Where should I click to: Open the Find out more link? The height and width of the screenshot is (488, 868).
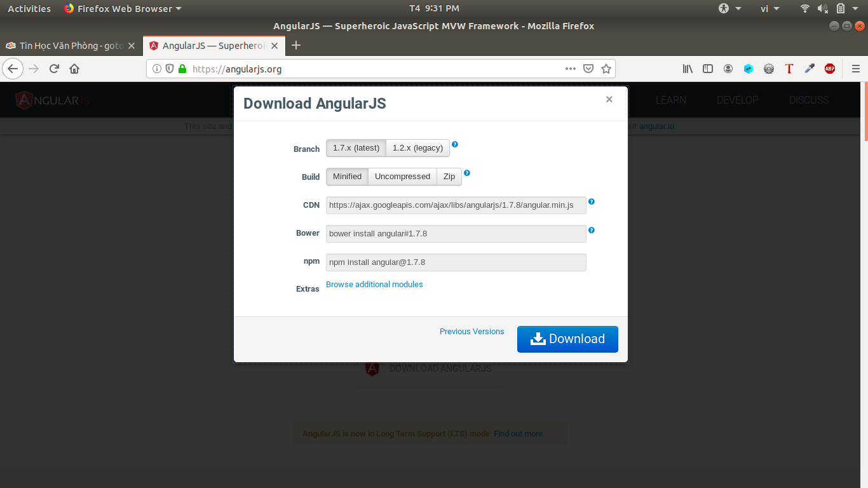tap(519, 434)
